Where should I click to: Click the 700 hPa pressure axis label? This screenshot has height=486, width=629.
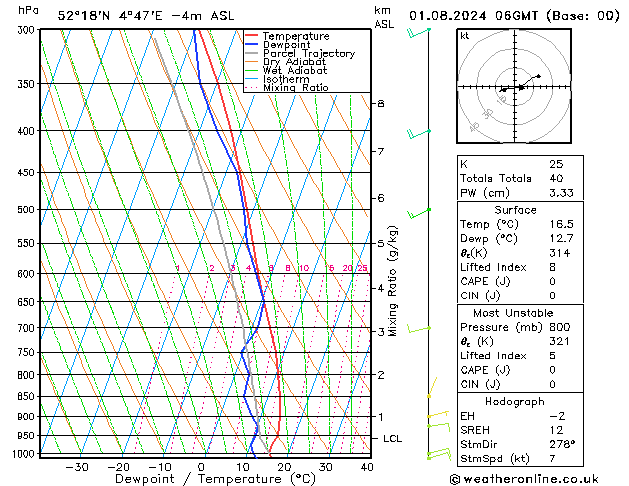click(x=28, y=328)
